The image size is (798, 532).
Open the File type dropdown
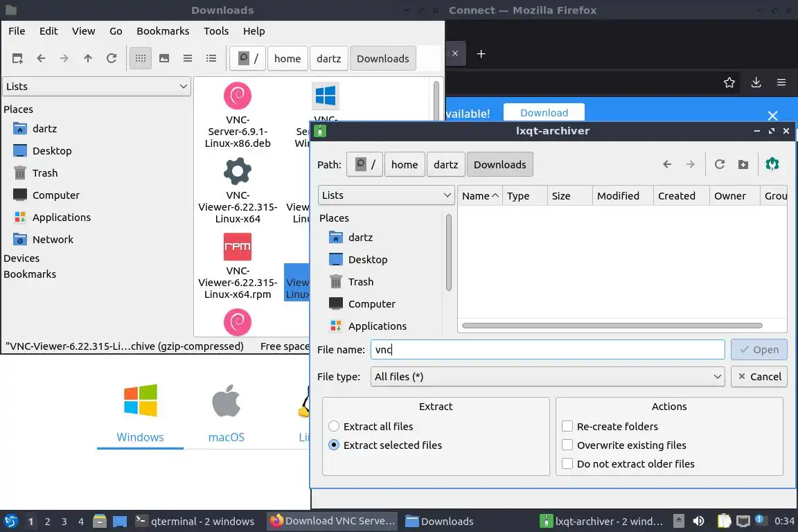click(548, 377)
